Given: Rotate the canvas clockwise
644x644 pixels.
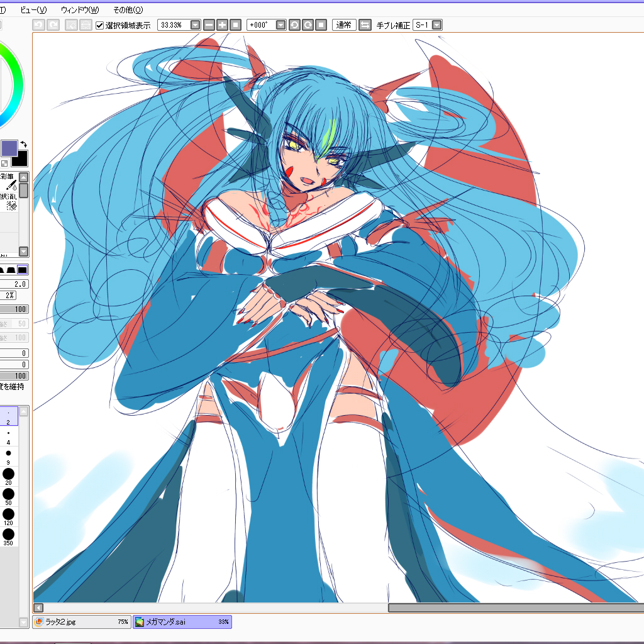Looking at the screenshot, I should (308, 25).
